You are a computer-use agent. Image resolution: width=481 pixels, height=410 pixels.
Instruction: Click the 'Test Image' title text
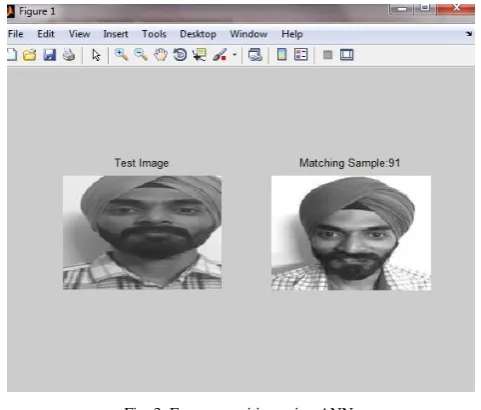coord(142,163)
